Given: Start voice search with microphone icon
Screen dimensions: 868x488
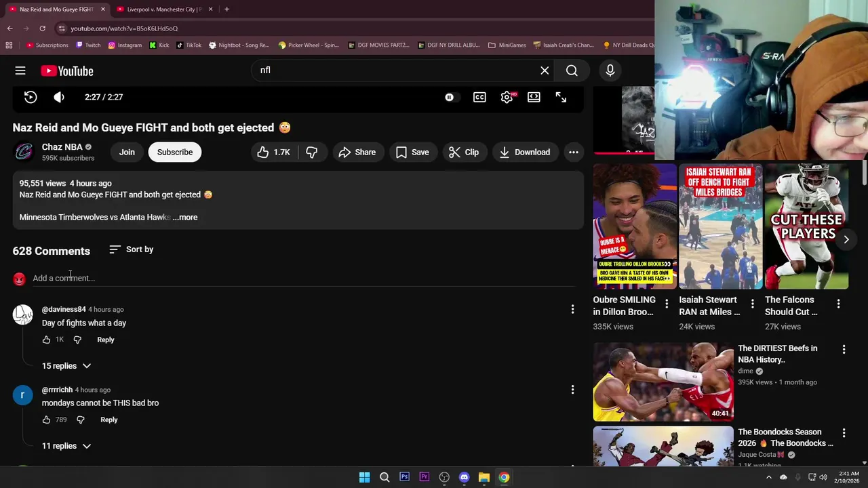Looking at the screenshot, I should pos(610,70).
